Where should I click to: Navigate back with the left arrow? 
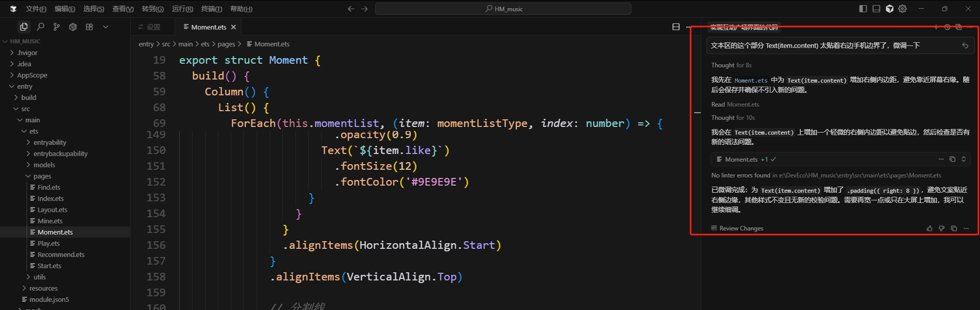351,9
